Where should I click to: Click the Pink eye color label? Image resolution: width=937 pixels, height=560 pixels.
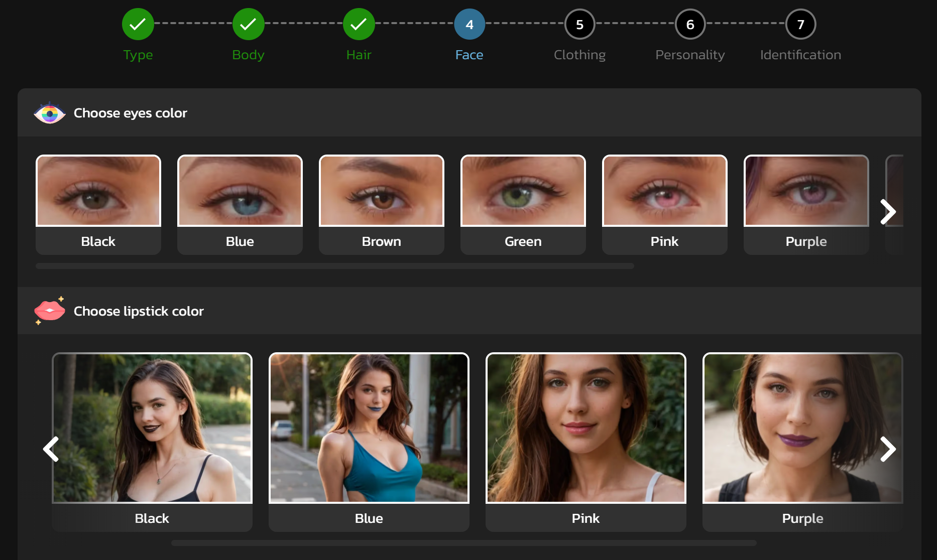(665, 241)
